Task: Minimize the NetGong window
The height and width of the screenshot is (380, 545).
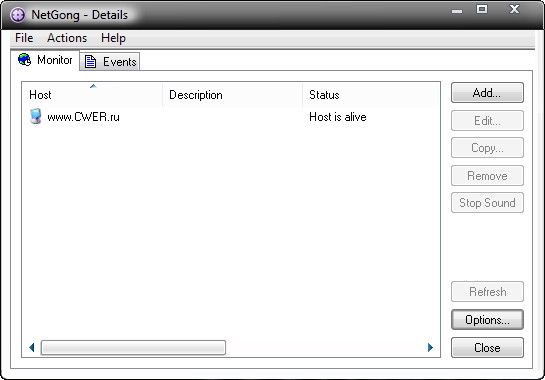Action: [x=457, y=11]
